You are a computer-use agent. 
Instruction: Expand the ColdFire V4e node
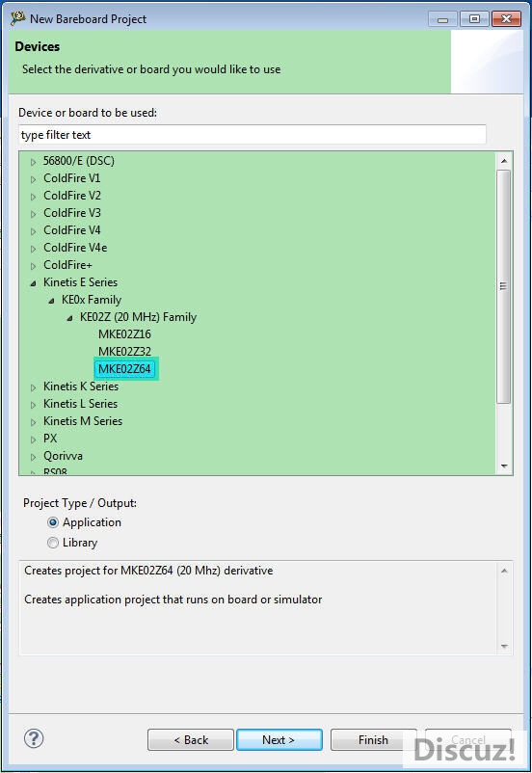[34, 249]
